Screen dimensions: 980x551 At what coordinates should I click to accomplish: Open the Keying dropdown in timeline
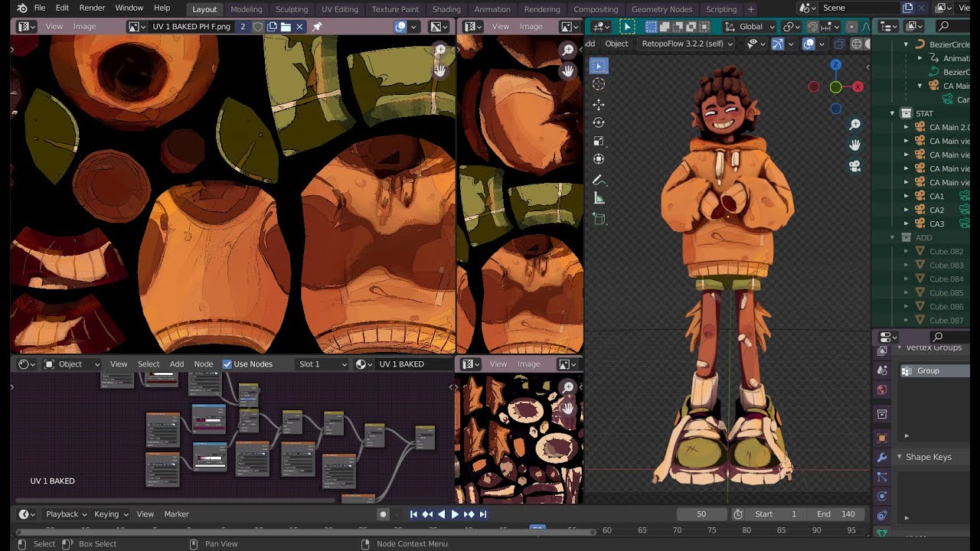111,514
